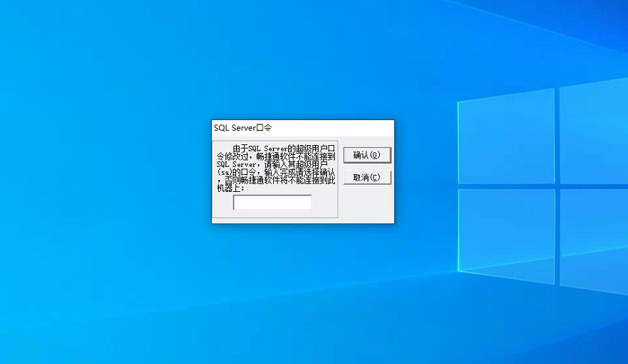Viewport: 628px width, 364px height.
Task: Select the message text starting 由于SQL Server
Action: point(276,168)
